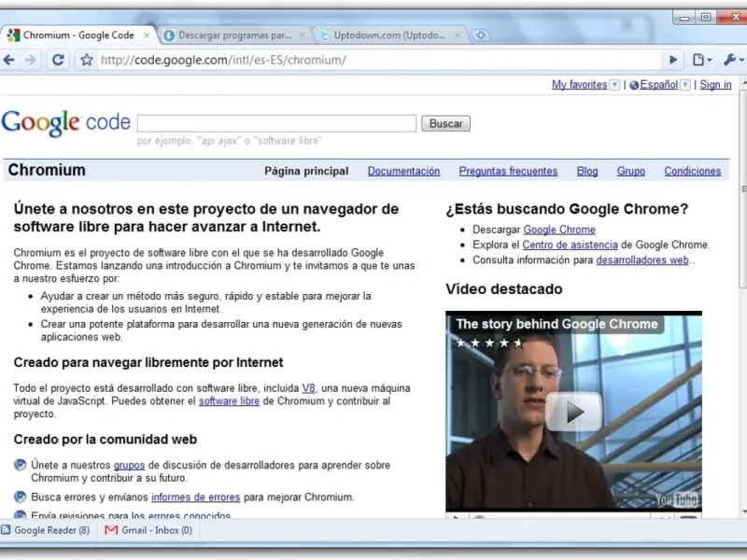
Task: Click the Go arrow beside the address bar
Action: pos(673,60)
